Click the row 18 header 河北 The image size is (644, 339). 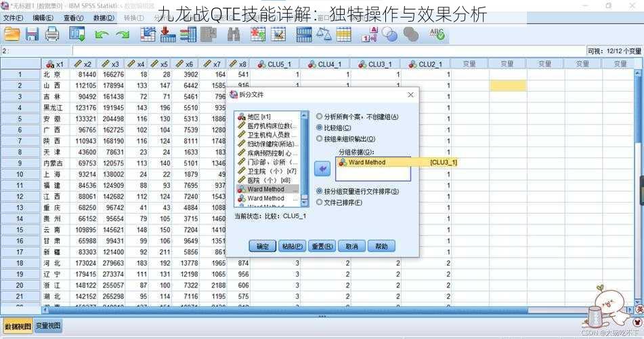(x=20, y=263)
